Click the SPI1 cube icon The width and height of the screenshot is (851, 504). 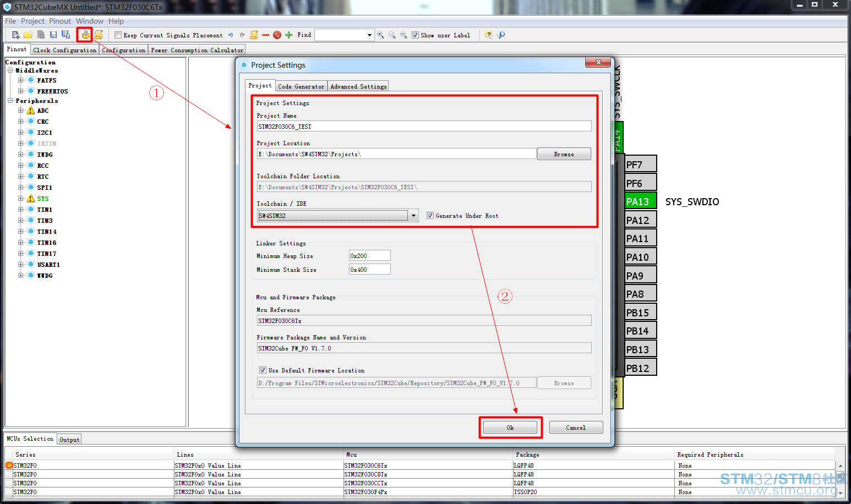point(31,188)
